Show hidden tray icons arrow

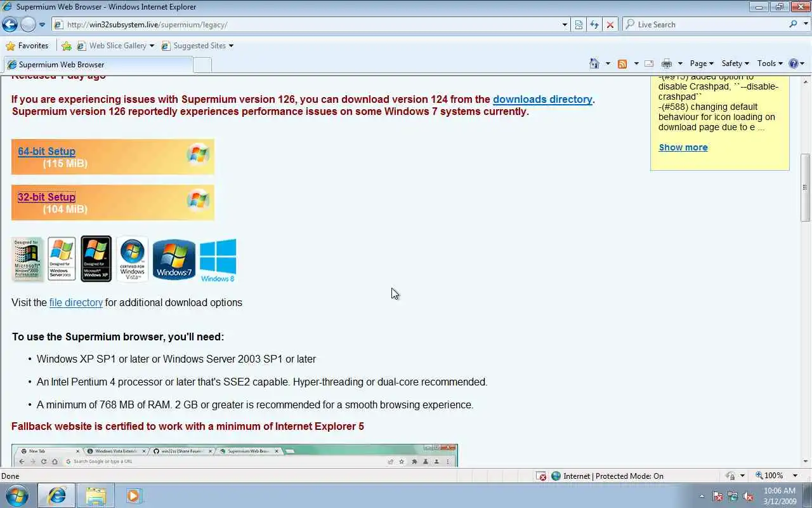tap(702, 497)
